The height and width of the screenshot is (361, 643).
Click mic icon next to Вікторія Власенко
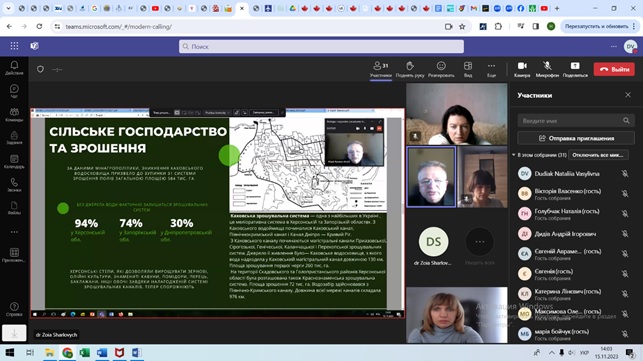pyautogui.click(x=625, y=193)
